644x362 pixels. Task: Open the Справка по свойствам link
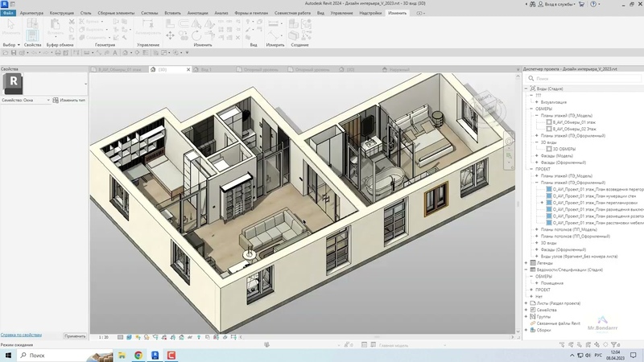click(x=21, y=335)
